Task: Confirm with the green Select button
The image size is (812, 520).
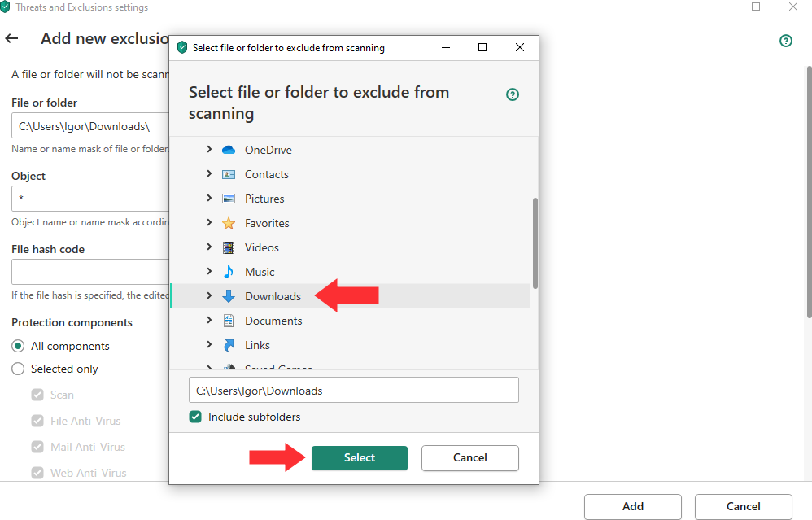Action: (360, 458)
